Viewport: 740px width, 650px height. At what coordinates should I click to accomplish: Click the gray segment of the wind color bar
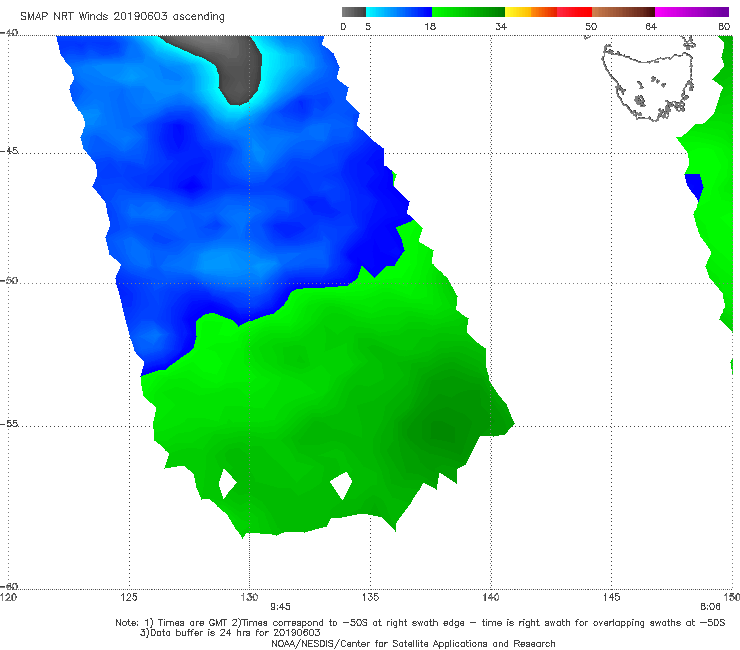[x=354, y=12]
